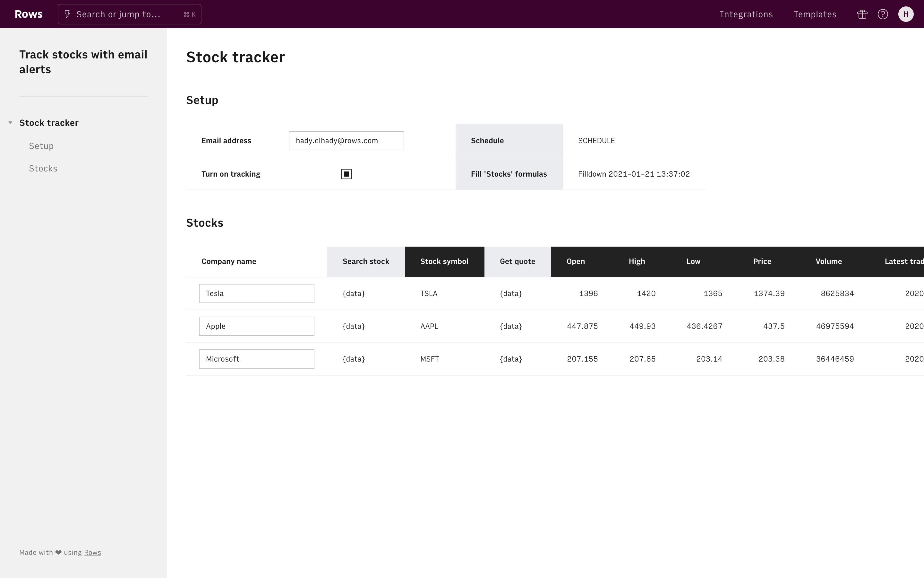Viewport: 924px width, 578px height.
Task: Collapse the Stock tracker tree arrow
Action: 10,123
